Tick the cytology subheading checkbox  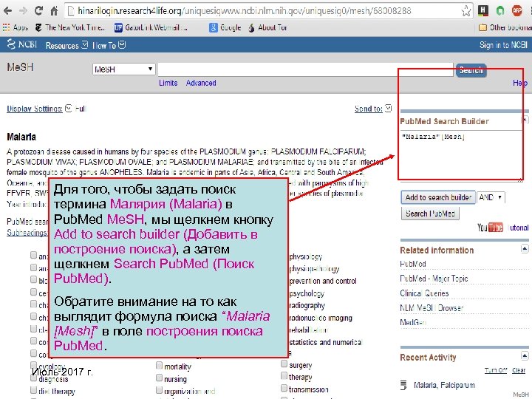point(33,365)
